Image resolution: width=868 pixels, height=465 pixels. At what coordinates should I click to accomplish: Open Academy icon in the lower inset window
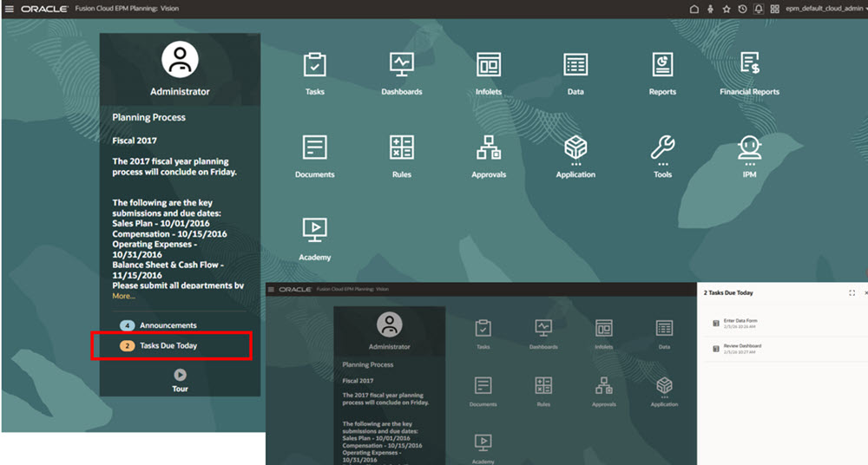[x=483, y=442]
